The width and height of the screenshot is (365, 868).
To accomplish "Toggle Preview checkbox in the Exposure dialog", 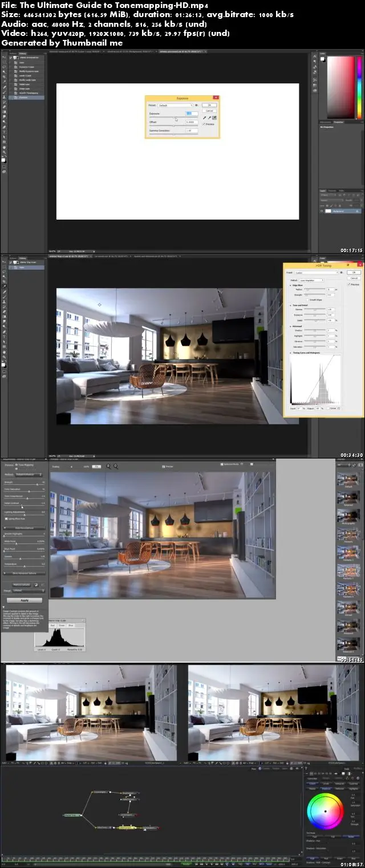I will 204,124.
